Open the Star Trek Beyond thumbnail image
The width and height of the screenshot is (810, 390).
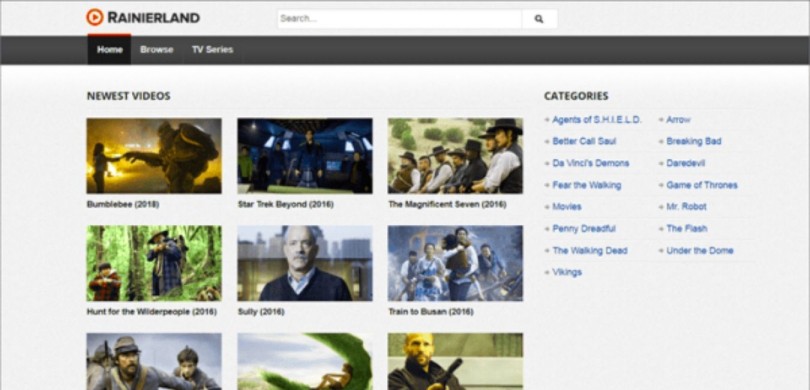coord(305,155)
